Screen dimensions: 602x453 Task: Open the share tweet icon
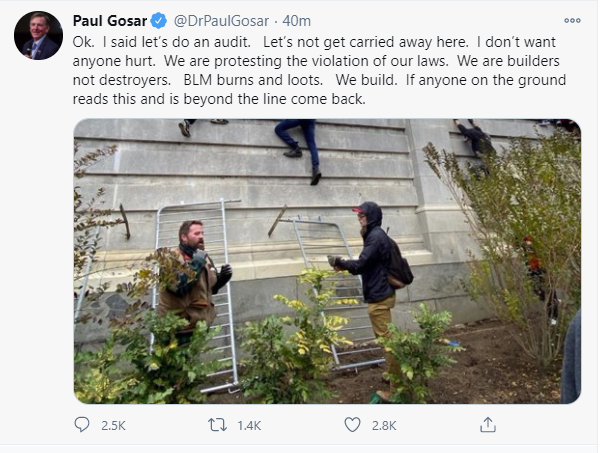(x=487, y=425)
